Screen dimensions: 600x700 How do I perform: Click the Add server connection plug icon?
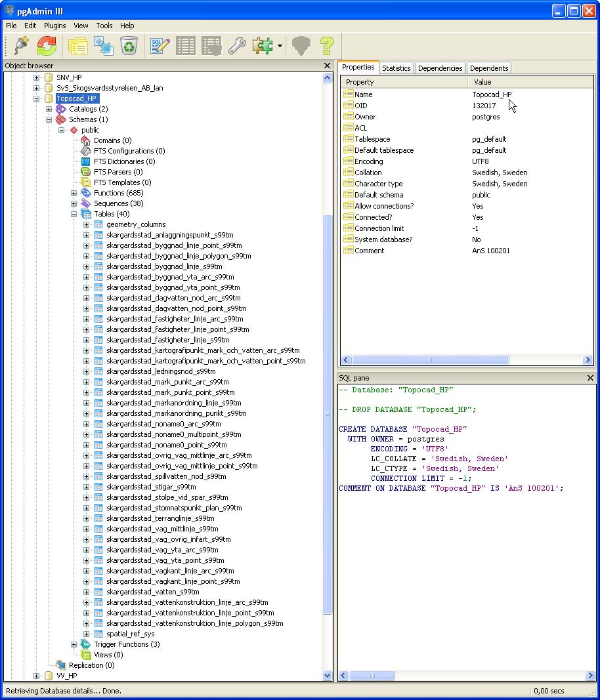(22, 45)
